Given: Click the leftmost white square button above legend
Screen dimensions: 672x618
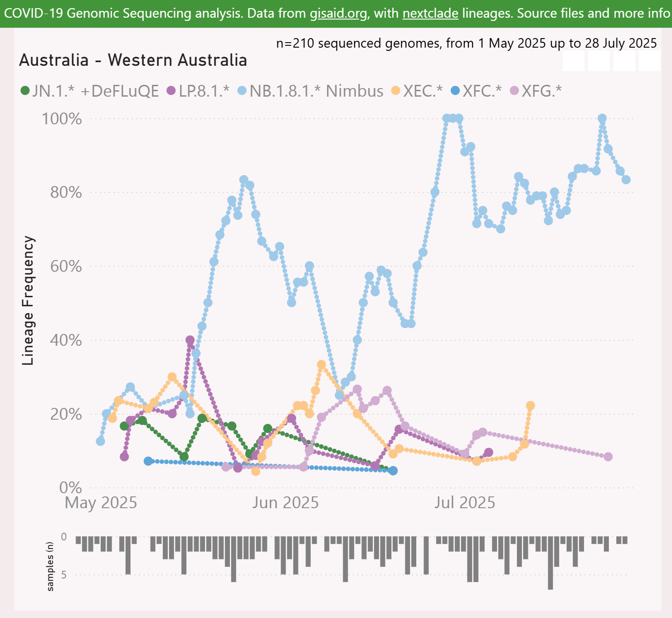Looking at the screenshot, I should pyautogui.click(x=574, y=60).
